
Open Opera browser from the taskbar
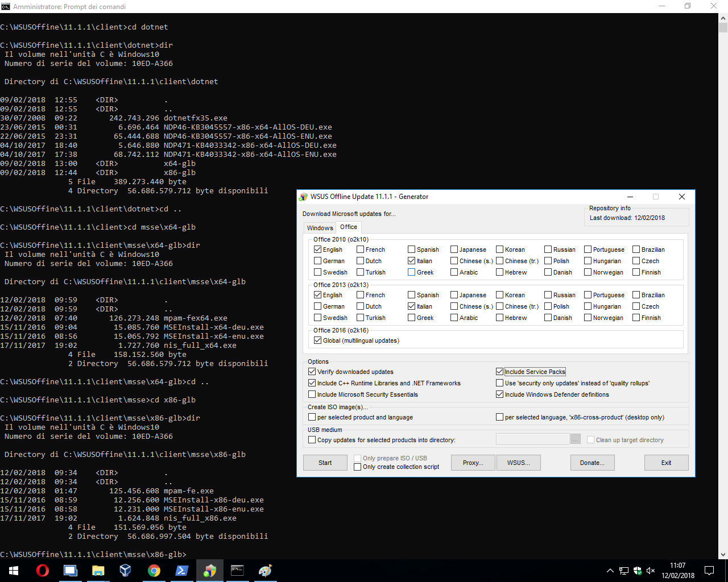pos(43,571)
